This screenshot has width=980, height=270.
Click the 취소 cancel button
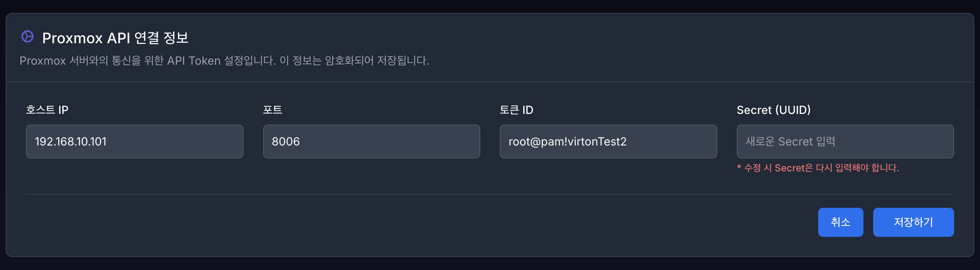(841, 222)
